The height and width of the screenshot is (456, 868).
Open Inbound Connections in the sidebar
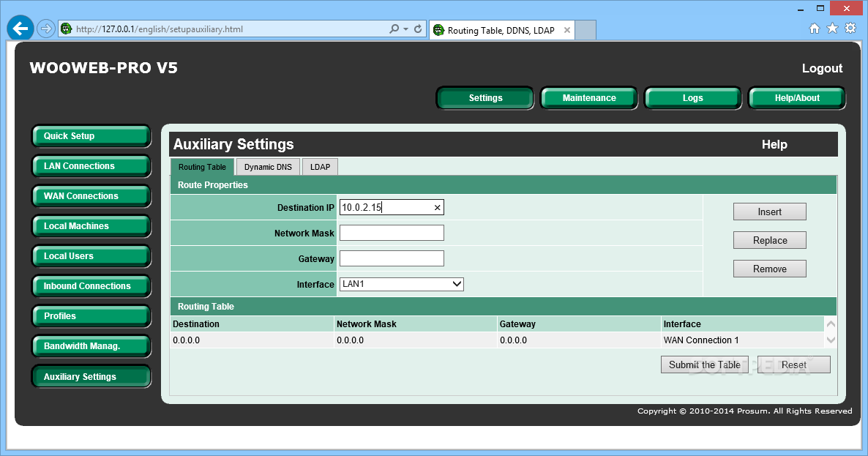pyautogui.click(x=91, y=286)
